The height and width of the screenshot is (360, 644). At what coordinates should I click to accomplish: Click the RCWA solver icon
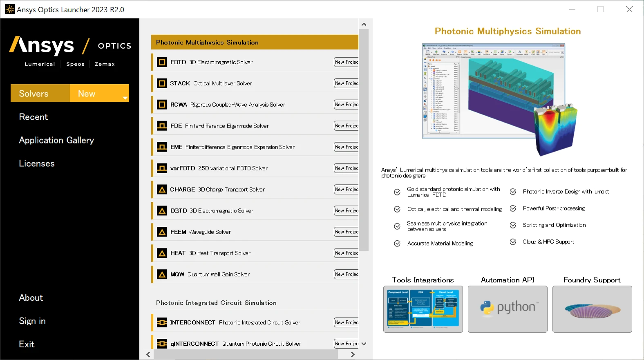coord(162,105)
